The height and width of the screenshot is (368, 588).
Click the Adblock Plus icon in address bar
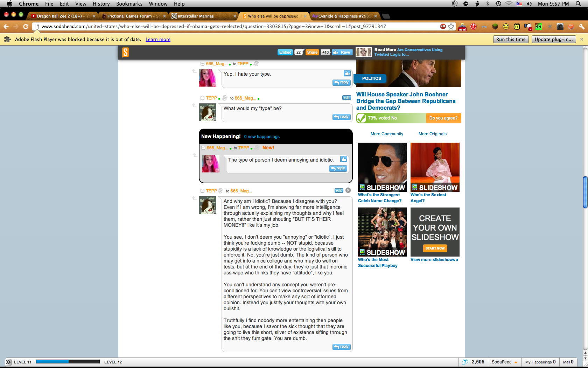pos(443,27)
